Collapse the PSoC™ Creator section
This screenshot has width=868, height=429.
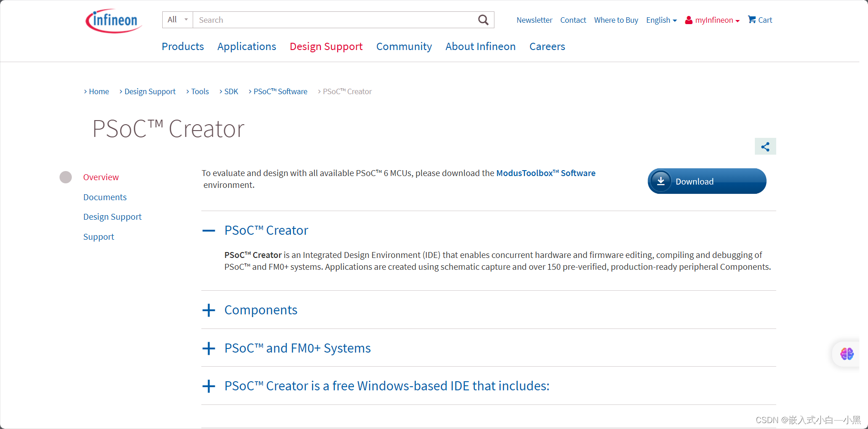point(209,231)
